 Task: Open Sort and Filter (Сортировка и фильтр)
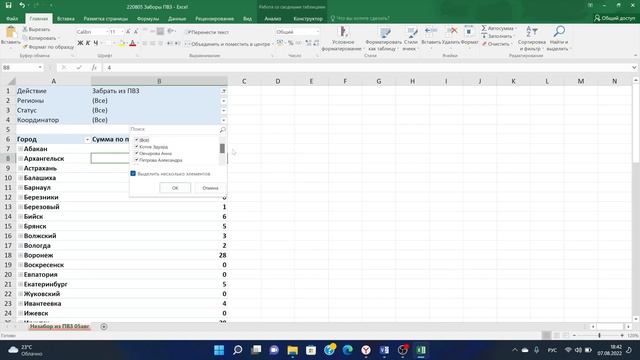[x=531, y=39]
